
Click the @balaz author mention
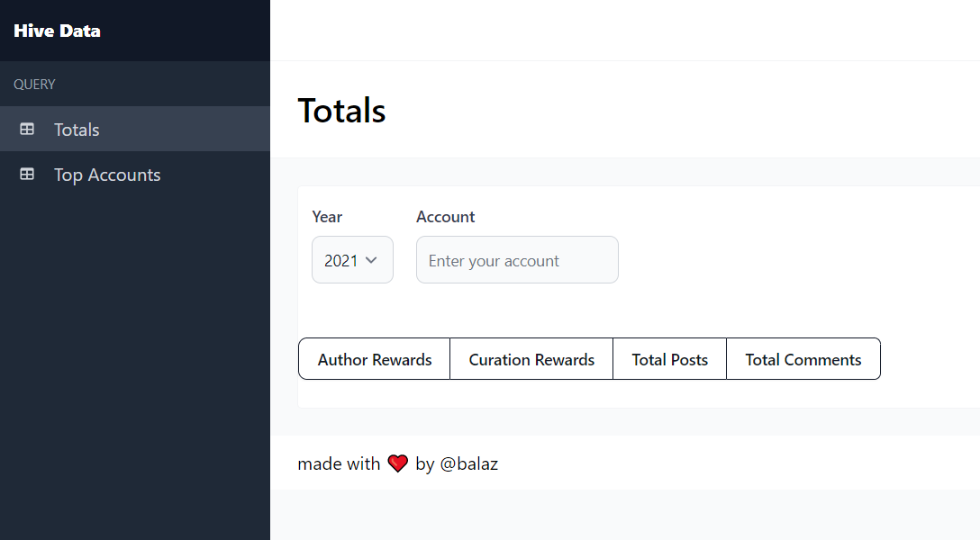(468, 463)
